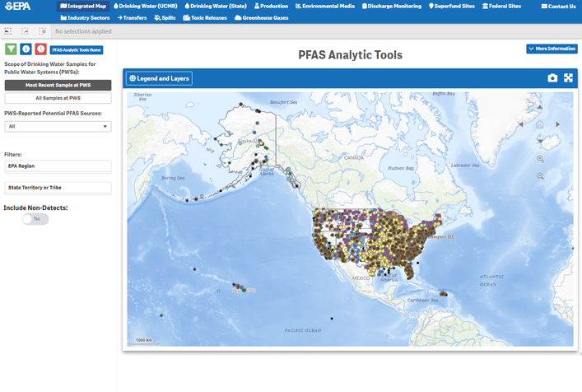
Task: Reset map view with home icon
Action: pos(540,124)
